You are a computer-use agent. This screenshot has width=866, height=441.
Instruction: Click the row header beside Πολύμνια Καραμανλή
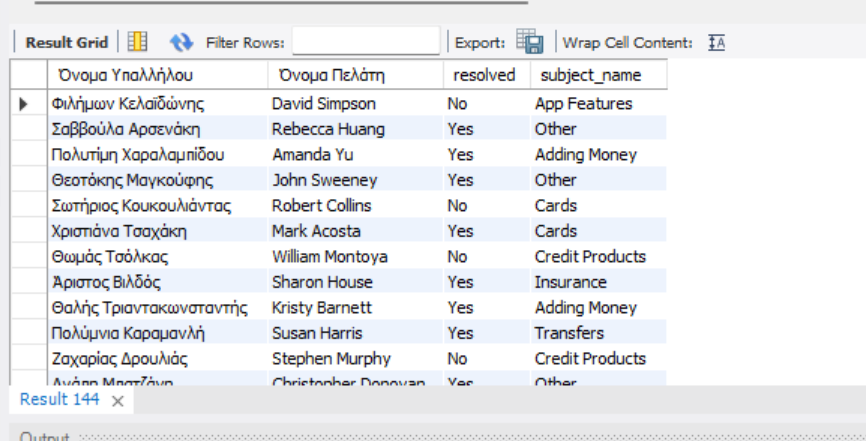click(29, 333)
